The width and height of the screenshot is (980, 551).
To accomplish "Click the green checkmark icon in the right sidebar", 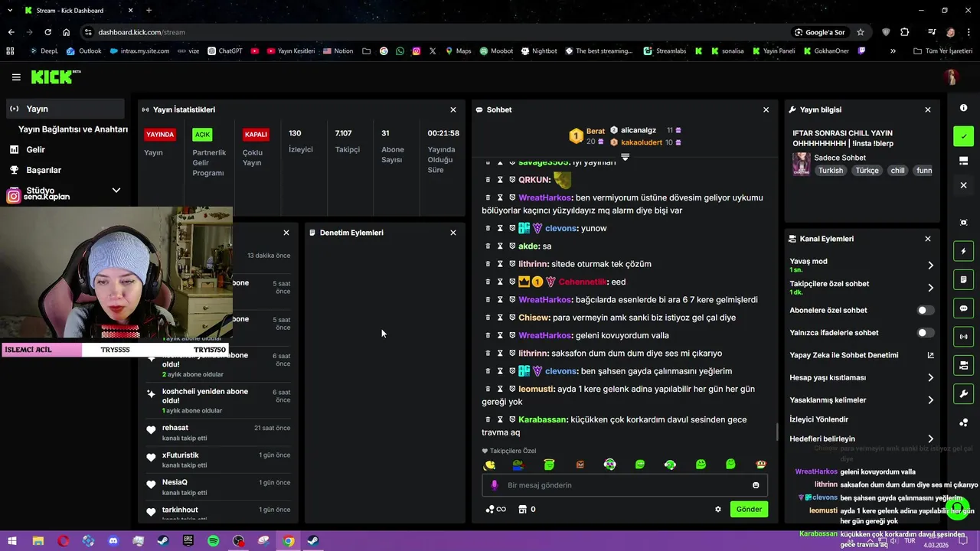I will tap(963, 136).
